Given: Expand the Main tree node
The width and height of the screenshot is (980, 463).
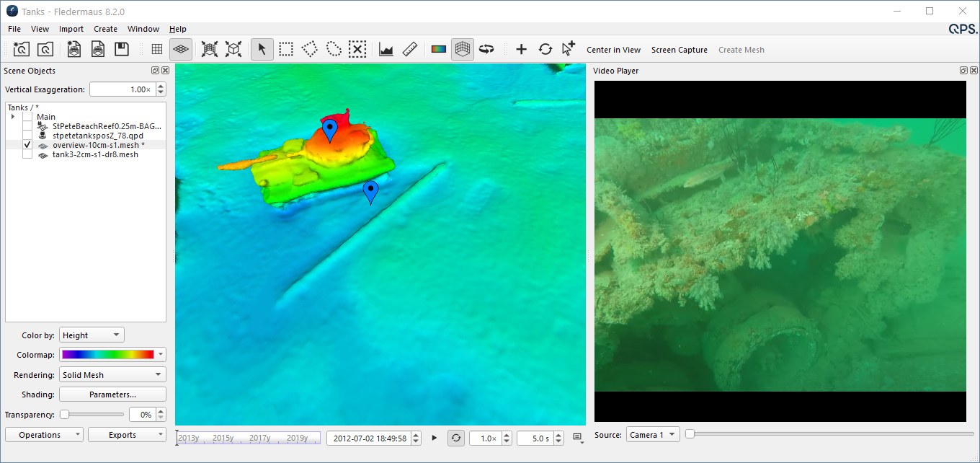Looking at the screenshot, I should [x=13, y=117].
